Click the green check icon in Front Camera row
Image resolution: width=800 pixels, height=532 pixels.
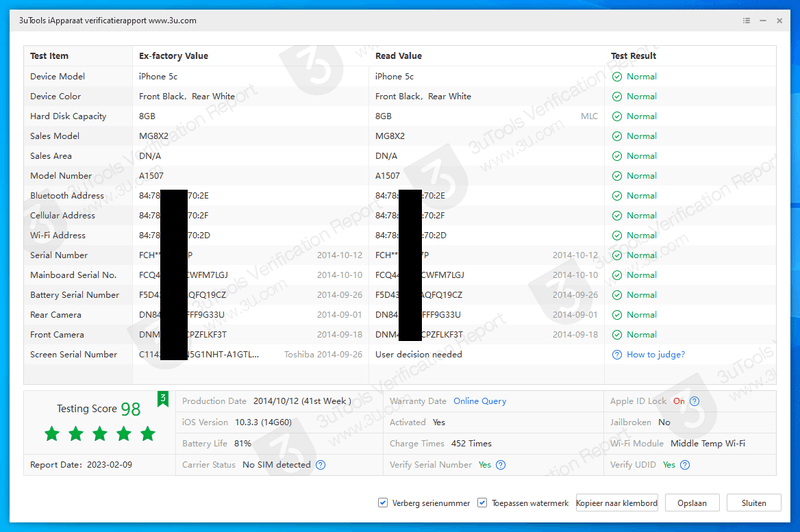(x=617, y=335)
